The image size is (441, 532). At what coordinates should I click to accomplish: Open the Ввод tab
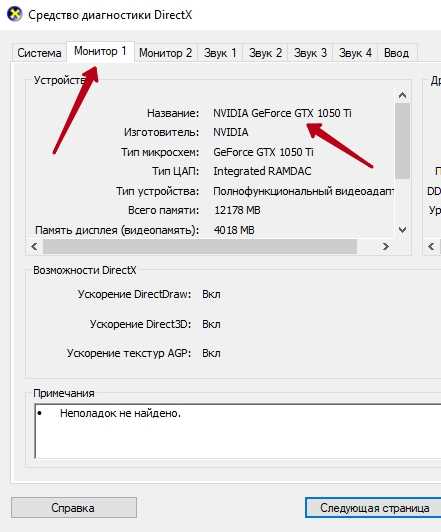click(x=396, y=53)
